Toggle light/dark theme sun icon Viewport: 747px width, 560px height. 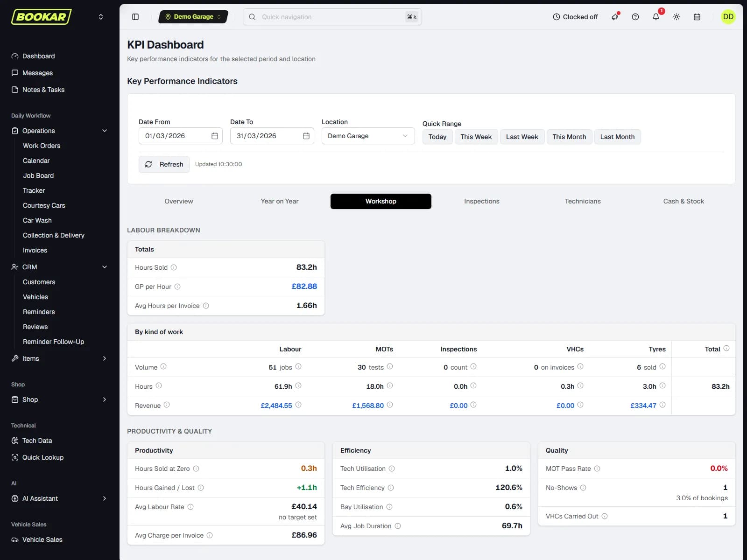[677, 17]
